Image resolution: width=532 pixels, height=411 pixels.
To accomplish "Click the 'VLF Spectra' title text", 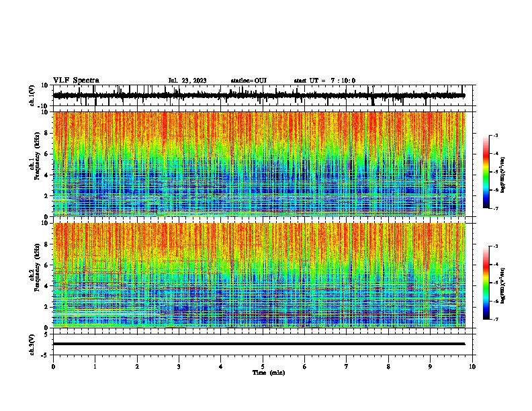I will pos(76,81).
